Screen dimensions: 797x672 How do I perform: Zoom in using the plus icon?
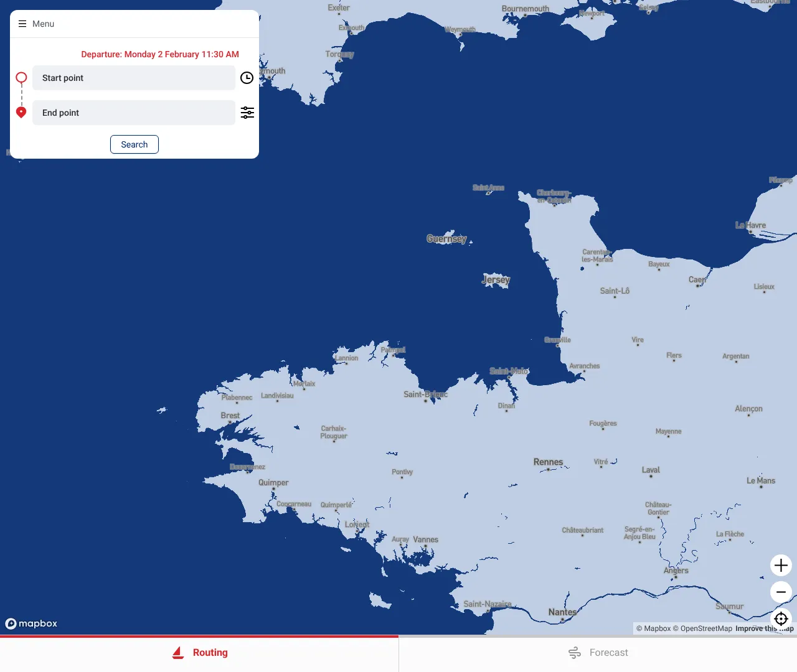pos(781,565)
